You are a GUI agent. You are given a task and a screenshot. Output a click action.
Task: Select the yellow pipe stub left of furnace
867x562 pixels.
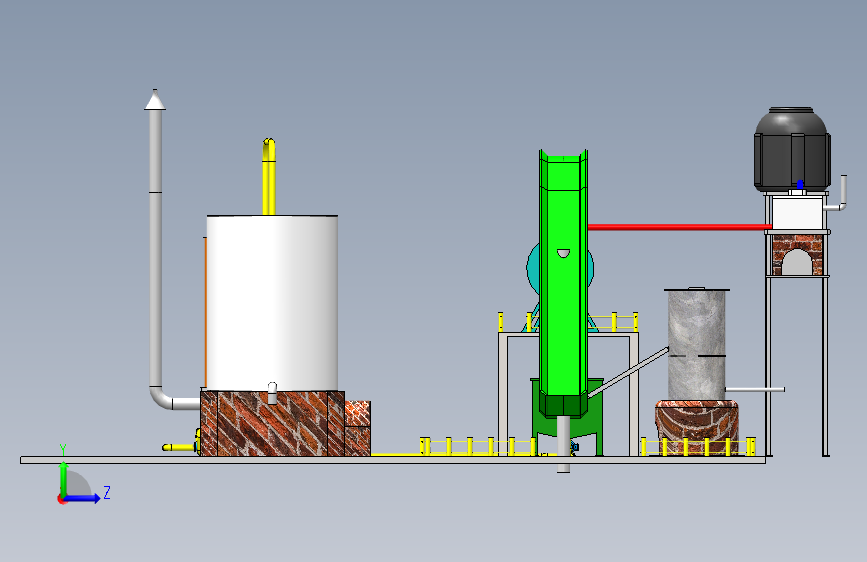click(178, 447)
